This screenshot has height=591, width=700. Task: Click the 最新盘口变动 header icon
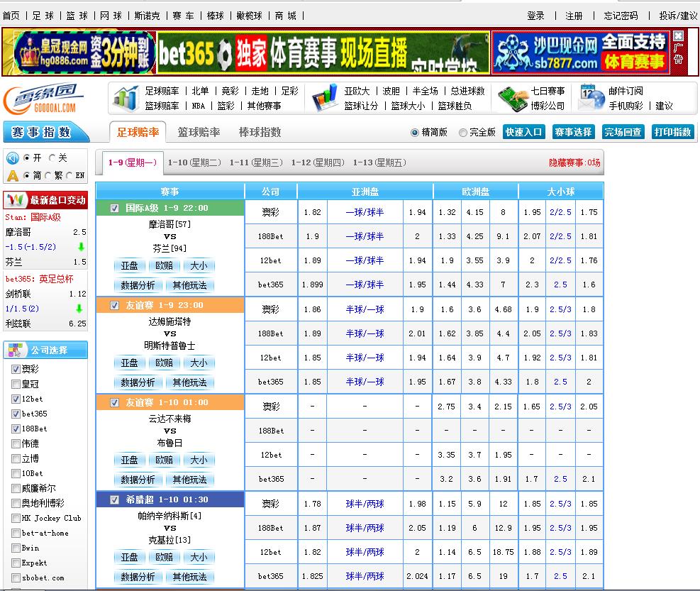click(16, 199)
